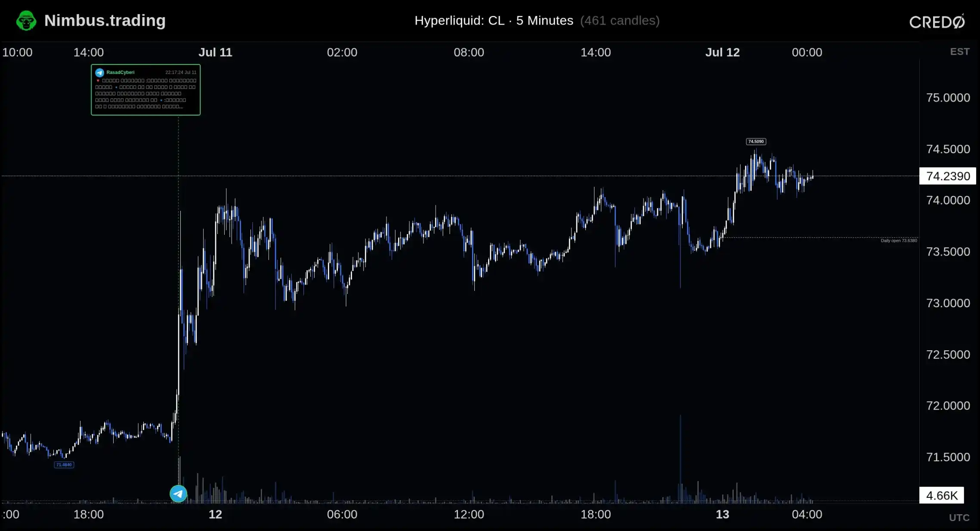This screenshot has height=531, width=980.
Task: Click the UTC timezone label
Action: 959,518
